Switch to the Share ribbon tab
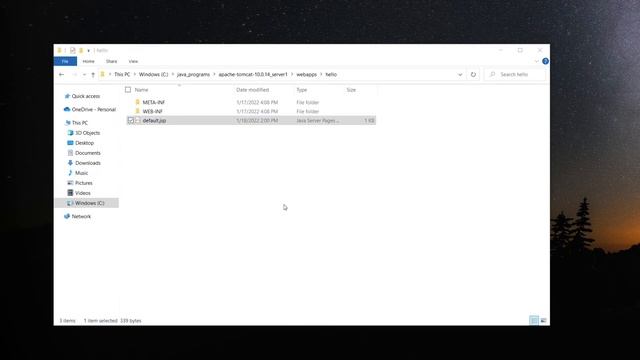The image size is (640, 360). click(111, 61)
